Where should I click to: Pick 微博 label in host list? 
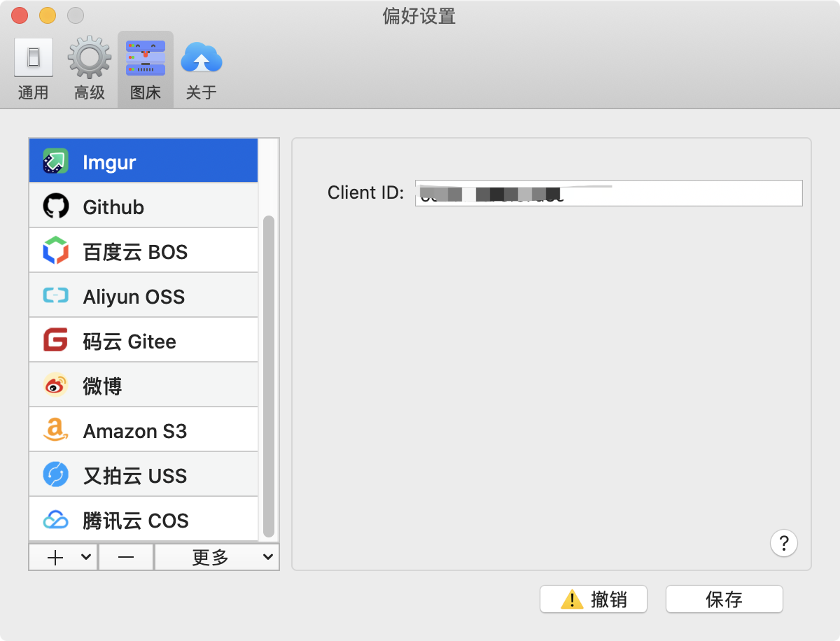point(102,386)
